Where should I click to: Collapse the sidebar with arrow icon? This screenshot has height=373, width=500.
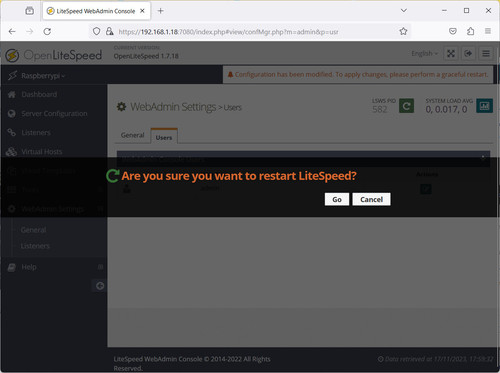[100, 286]
